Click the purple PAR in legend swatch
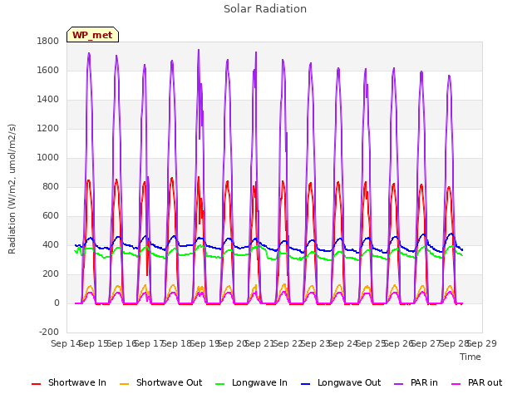Screen dimensions: 532x399 coord(399,384)
